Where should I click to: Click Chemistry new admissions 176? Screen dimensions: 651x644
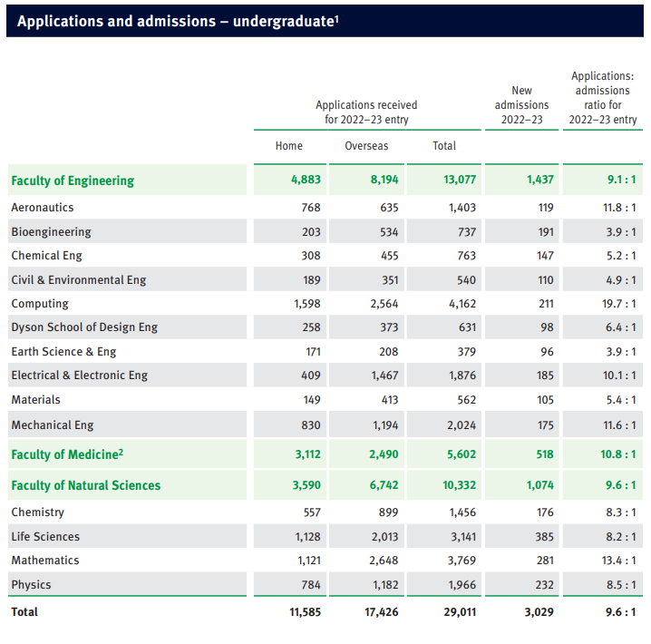(546, 512)
